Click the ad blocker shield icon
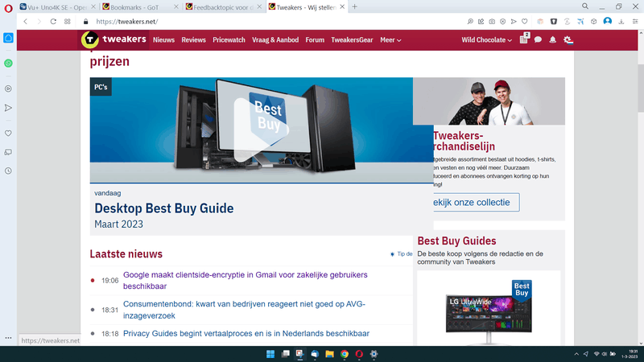This screenshot has height=362, width=644. [502, 22]
